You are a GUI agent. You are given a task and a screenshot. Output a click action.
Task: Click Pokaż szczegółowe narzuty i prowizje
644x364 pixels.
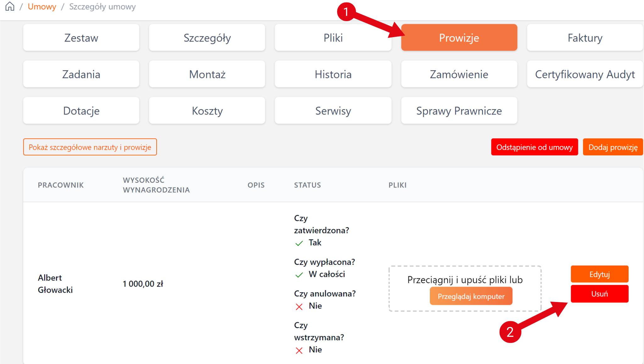pyautogui.click(x=90, y=147)
